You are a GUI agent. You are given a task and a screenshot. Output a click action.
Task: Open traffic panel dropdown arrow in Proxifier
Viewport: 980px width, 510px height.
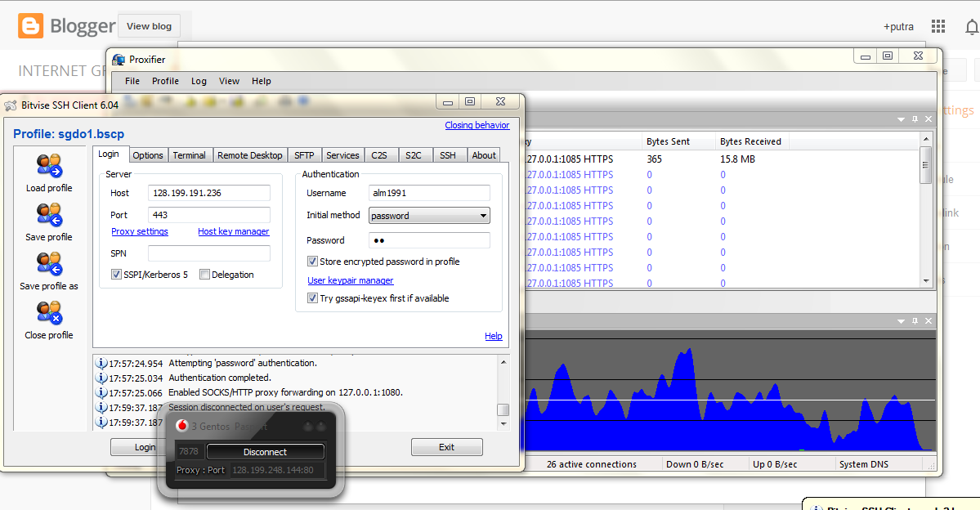(901, 320)
